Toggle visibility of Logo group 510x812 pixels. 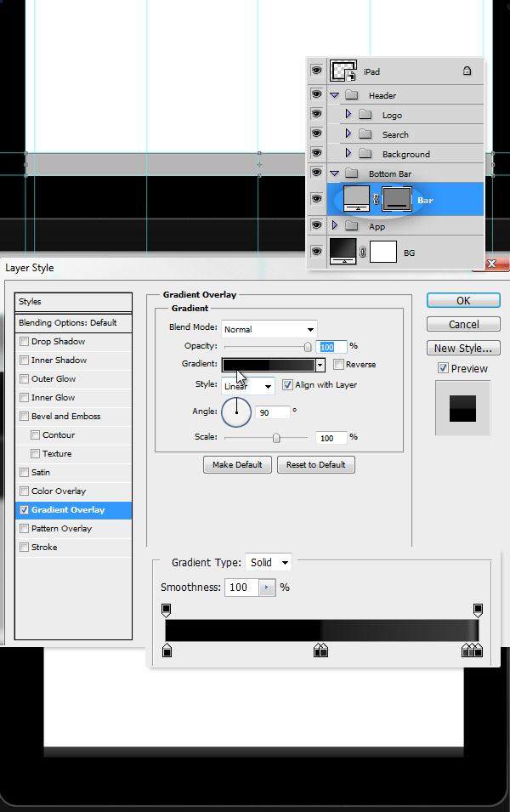coord(316,113)
